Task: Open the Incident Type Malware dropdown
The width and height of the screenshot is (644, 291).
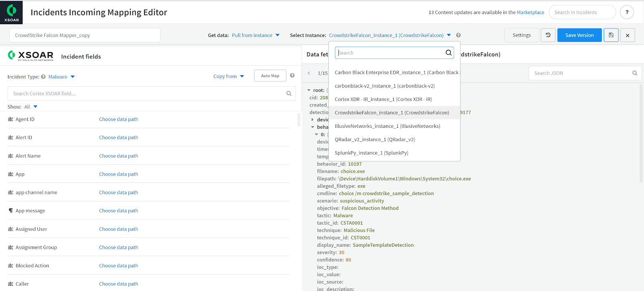Action: click(x=61, y=77)
